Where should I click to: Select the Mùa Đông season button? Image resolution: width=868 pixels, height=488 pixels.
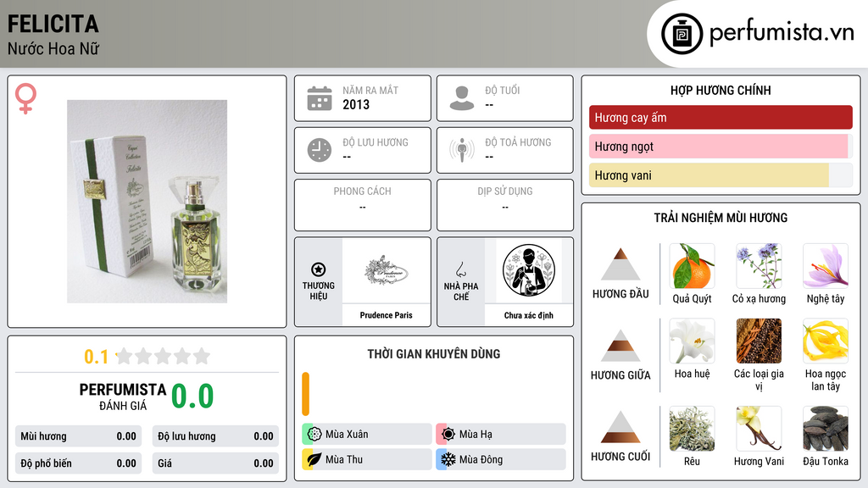[501, 459]
